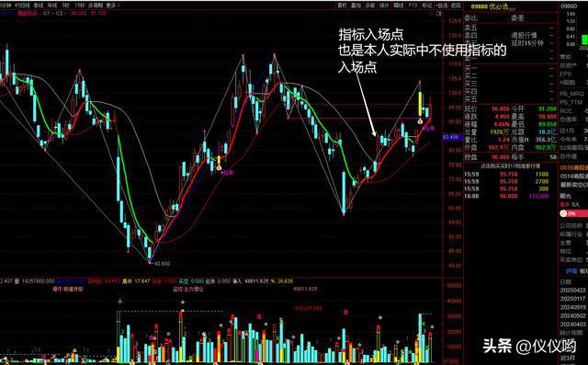Click the 20250422 date entry

coord(572,291)
